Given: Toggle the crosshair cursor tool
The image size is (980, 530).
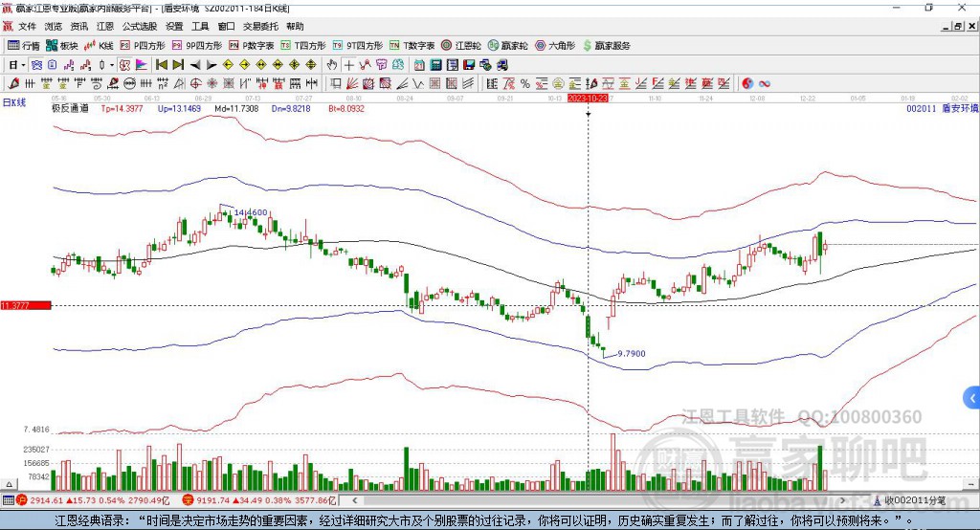Looking at the screenshot, I should pos(348,65).
